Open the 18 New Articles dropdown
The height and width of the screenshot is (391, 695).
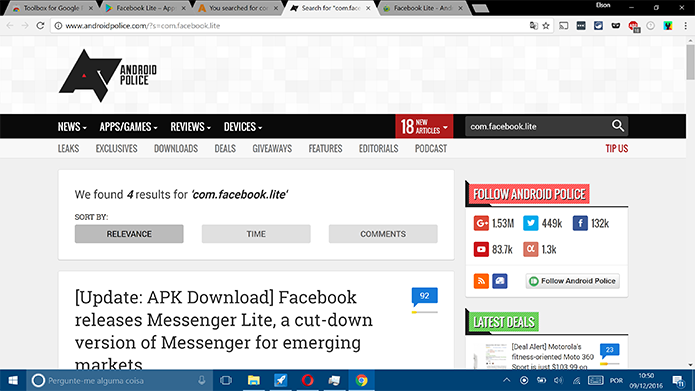click(x=424, y=126)
